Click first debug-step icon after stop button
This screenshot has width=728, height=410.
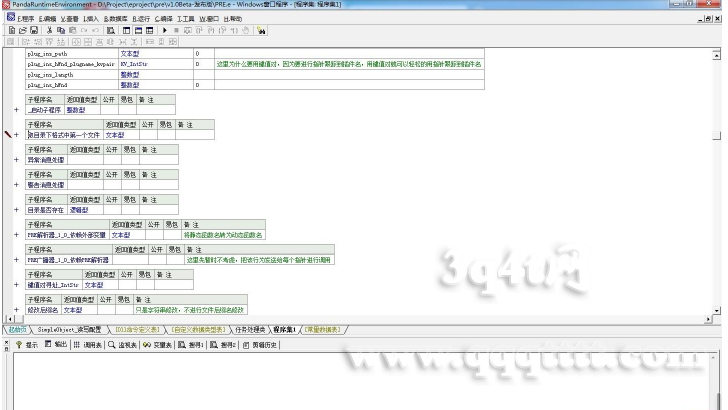pyautogui.click(x=188, y=30)
